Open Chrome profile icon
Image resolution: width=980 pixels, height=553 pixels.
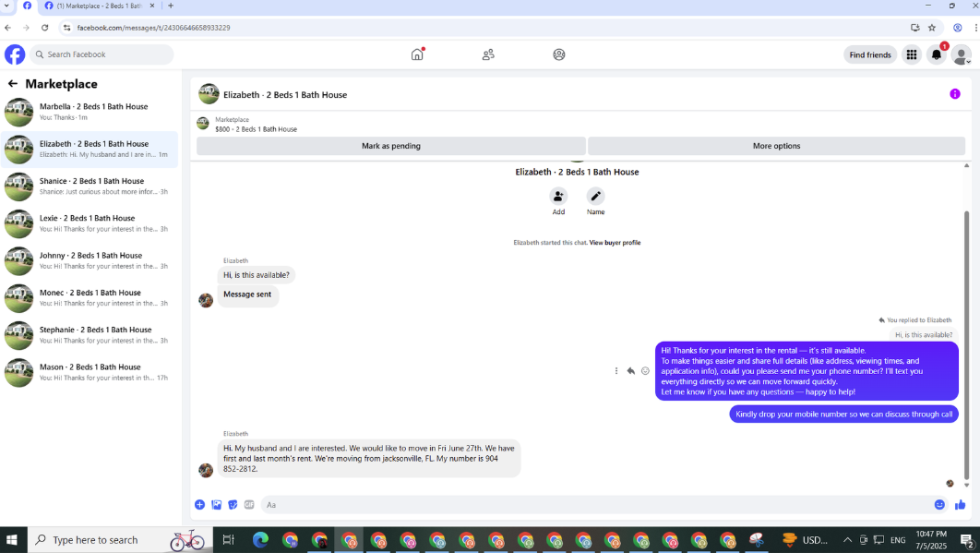coord(957,28)
